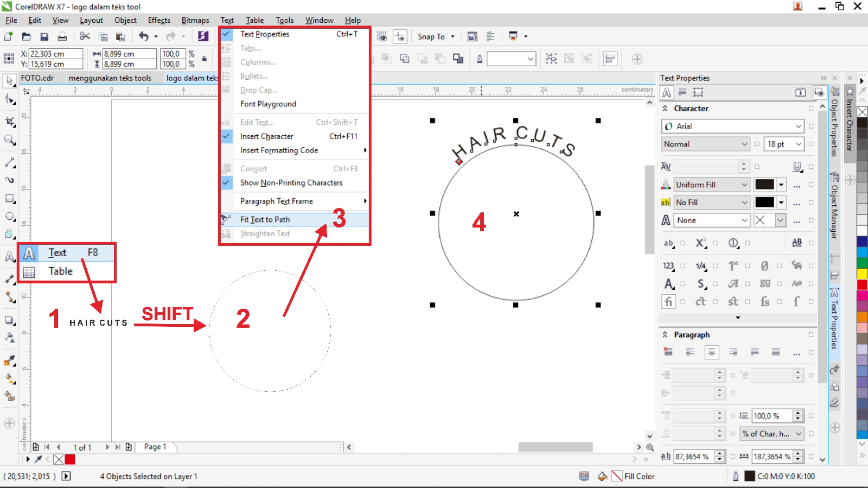Open the Snap To dropdown

(436, 37)
